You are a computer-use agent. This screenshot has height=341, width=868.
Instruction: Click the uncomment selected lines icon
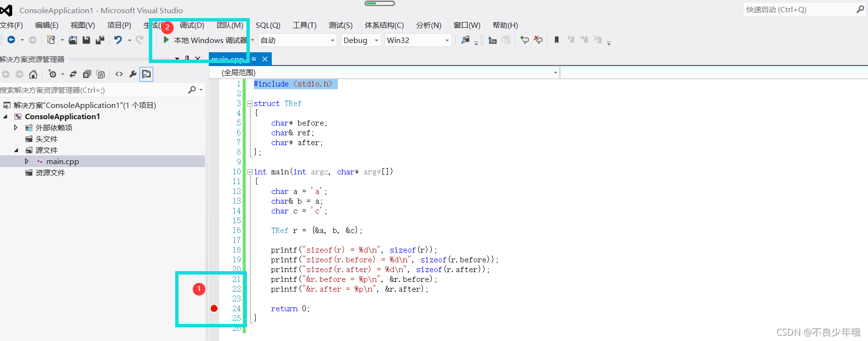click(538, 40)
